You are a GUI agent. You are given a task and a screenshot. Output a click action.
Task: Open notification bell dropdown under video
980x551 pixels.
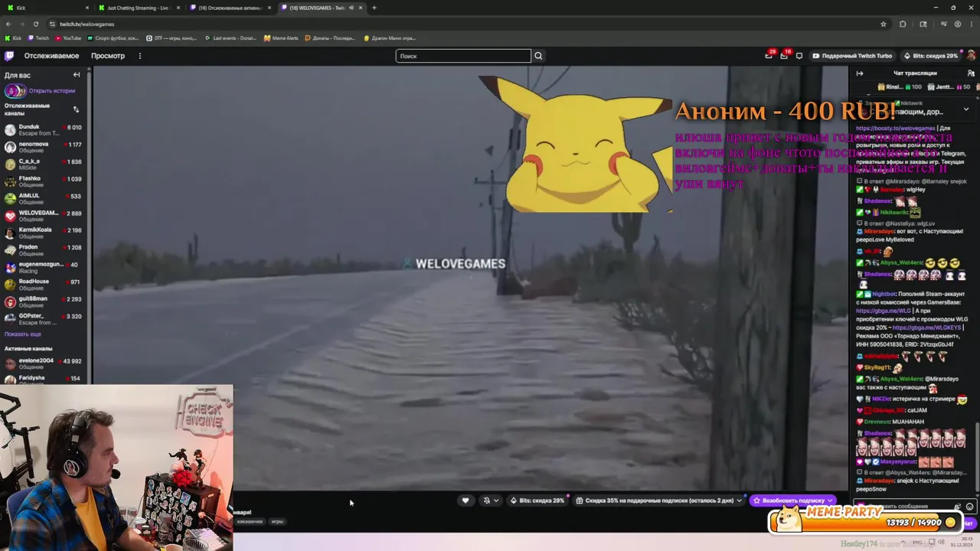coord(490,500)
